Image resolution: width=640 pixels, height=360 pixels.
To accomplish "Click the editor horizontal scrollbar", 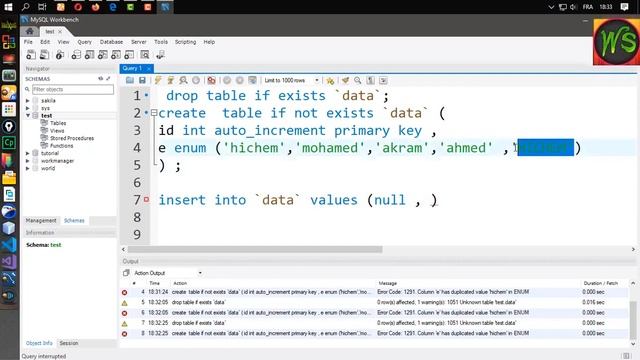I will tap(255, 249).
